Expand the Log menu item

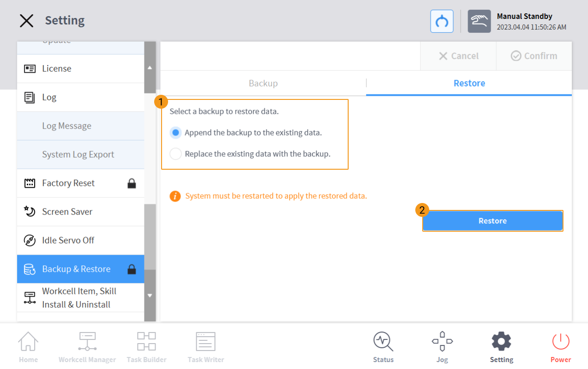pyautogui.click(x=81, y=97)
